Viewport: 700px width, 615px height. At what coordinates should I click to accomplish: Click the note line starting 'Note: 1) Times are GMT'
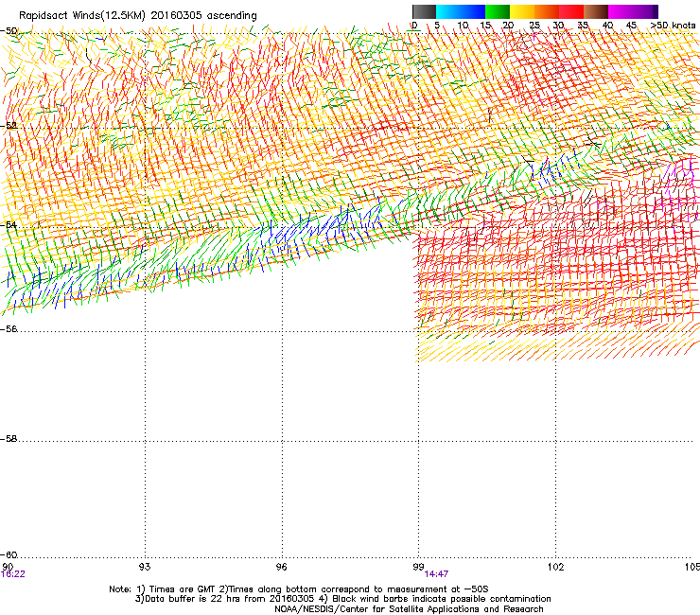click(299, 589)
